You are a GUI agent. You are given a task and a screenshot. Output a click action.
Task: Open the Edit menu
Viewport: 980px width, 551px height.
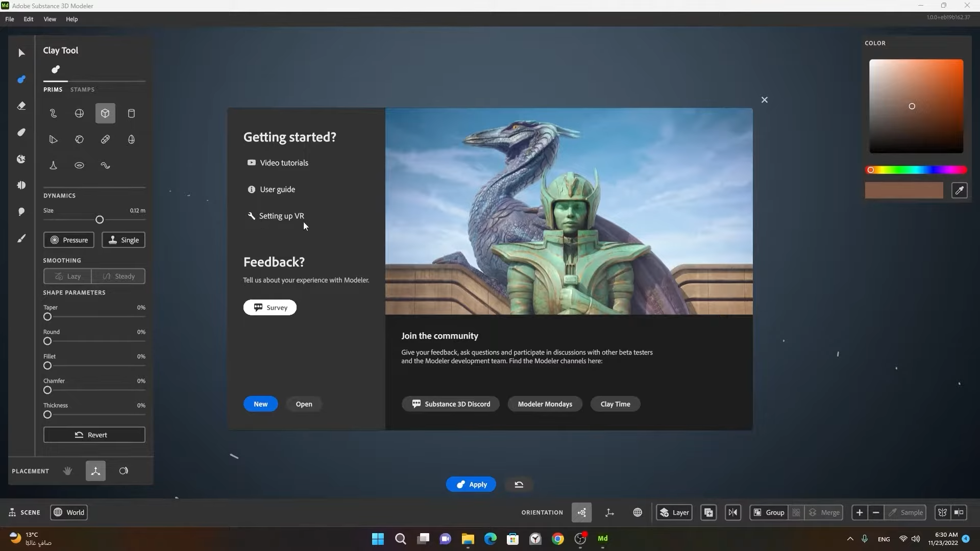[28, 19]
